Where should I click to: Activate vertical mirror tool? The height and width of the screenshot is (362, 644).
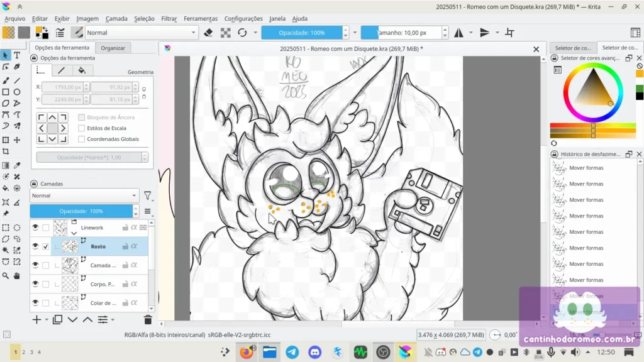pyautogui.click(x=485, y=33)
